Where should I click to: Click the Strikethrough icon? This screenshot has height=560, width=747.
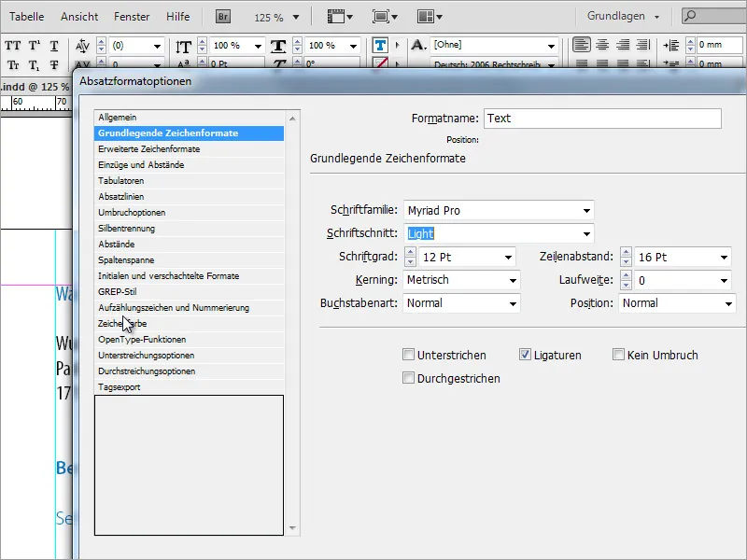point(54,65)
